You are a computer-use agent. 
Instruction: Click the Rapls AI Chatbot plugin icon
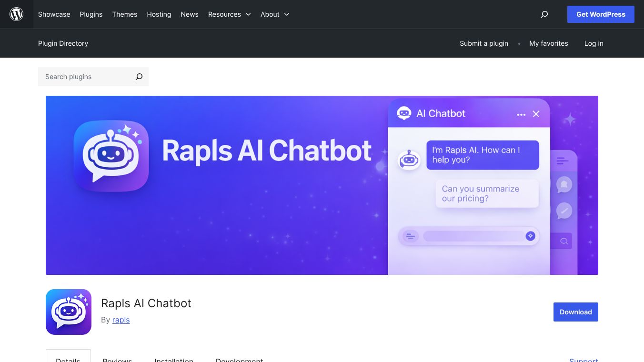pos(69,312)
